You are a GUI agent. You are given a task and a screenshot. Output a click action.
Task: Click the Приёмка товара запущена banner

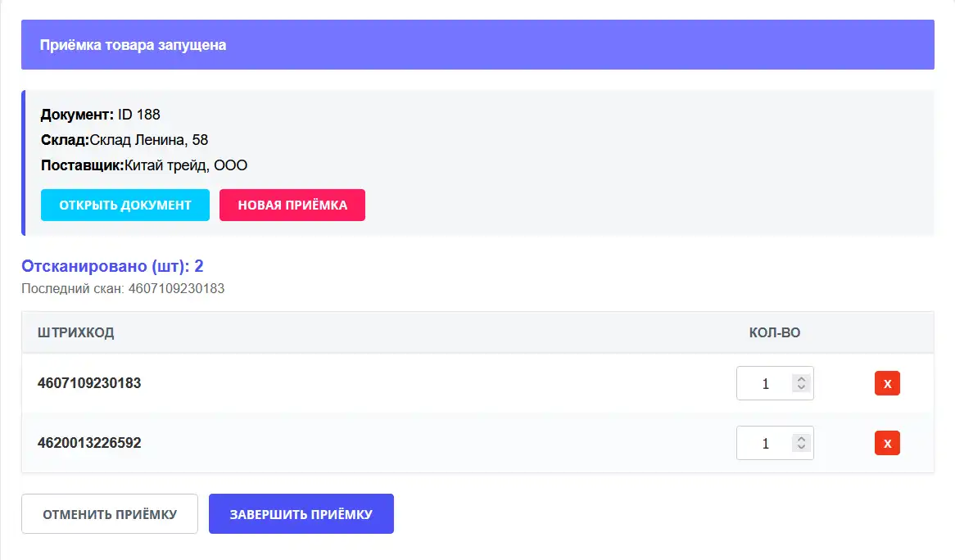477,45
